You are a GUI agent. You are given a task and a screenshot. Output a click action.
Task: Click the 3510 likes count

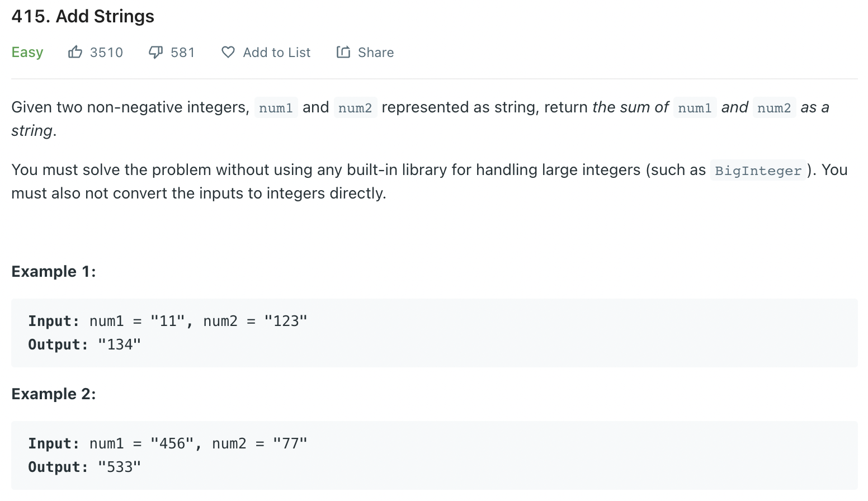106,53
